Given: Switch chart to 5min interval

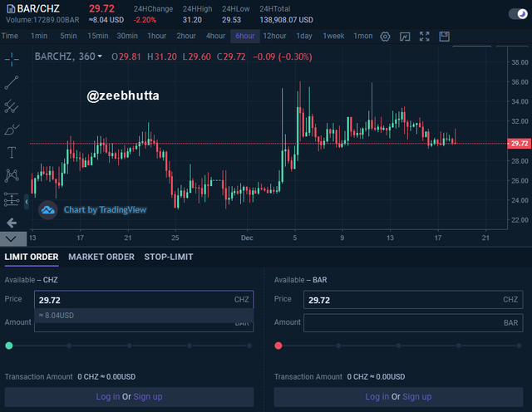Looking at the screenshot, I should tap(68, 36).
